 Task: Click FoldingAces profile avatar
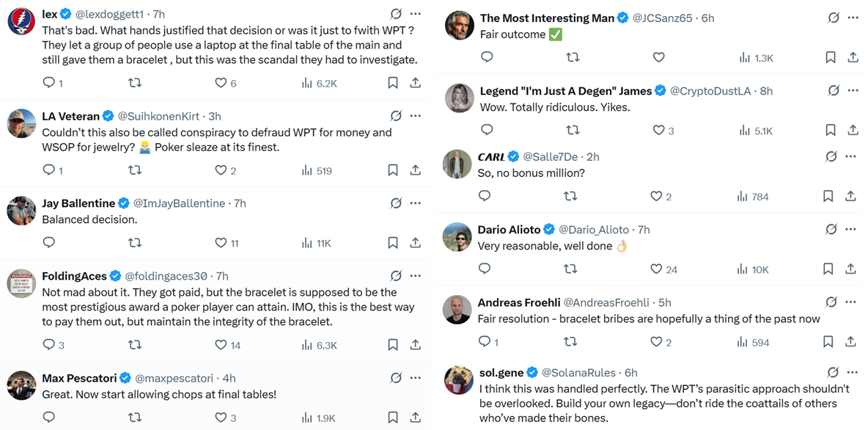tap(21, 284)
